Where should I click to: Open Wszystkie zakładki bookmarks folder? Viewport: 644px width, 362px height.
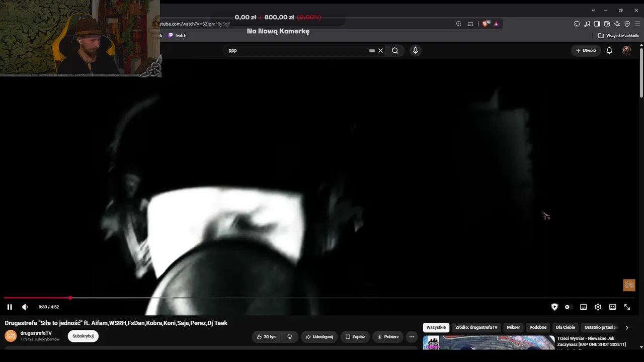618,36
